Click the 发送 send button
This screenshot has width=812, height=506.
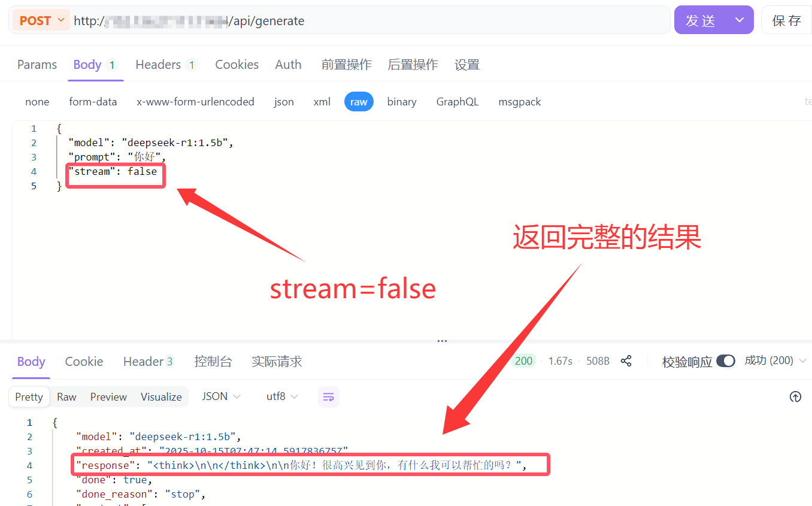[701, 20]
